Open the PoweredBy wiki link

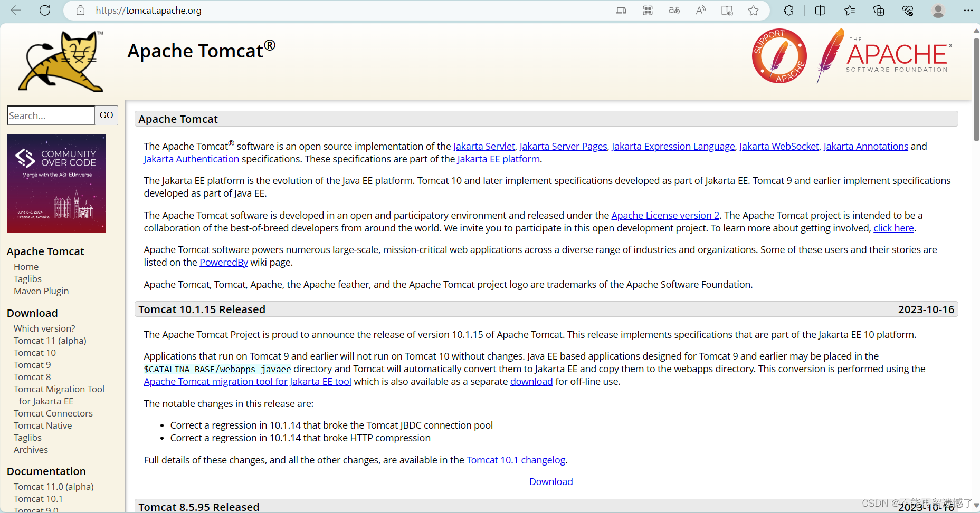(224, 262)
